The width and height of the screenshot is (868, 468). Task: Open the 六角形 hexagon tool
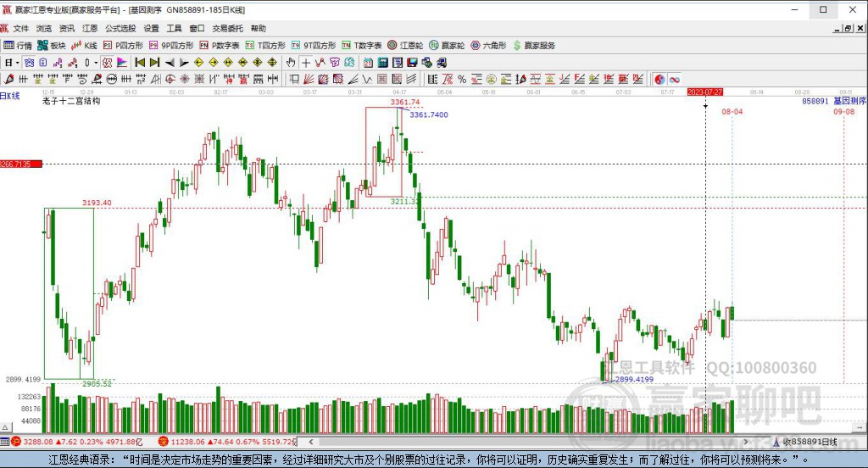[x=488, y=46]
